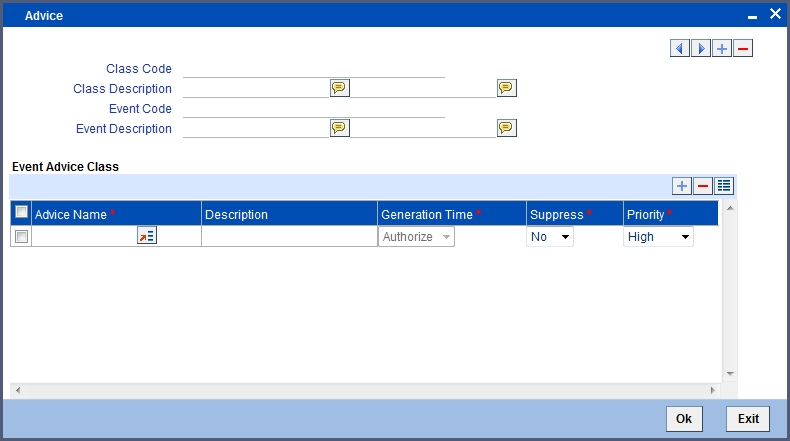The width and height of the screenshot is (790, 441).
Task: Click Suppress column header
Action: [x=575, y=214]
